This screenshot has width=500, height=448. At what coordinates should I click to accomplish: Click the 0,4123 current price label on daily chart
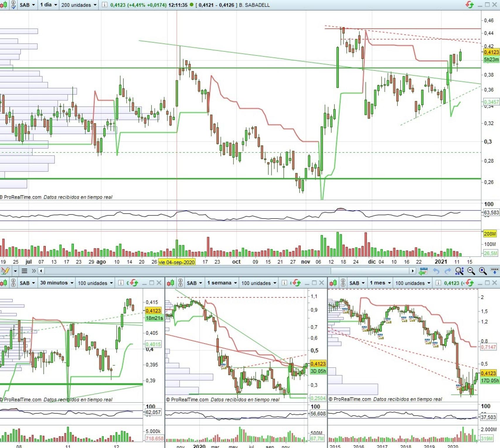[491, 52]
